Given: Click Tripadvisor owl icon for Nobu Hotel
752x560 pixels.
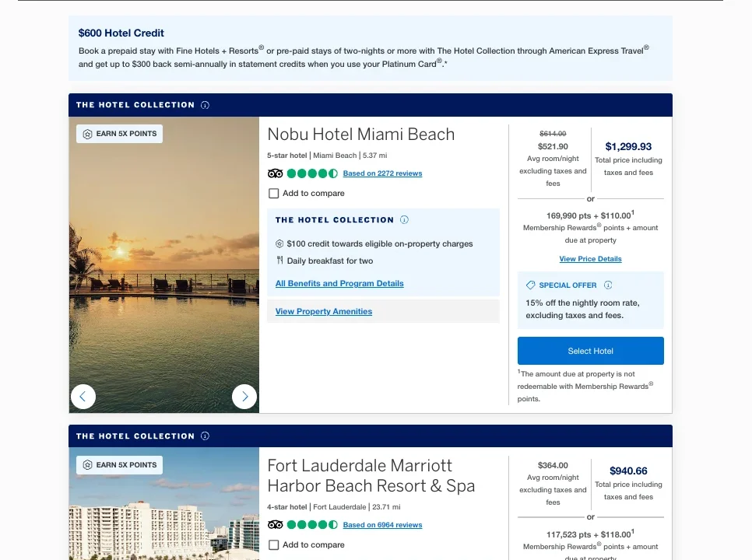Looking at the screenshot, I should pos(276,173).
